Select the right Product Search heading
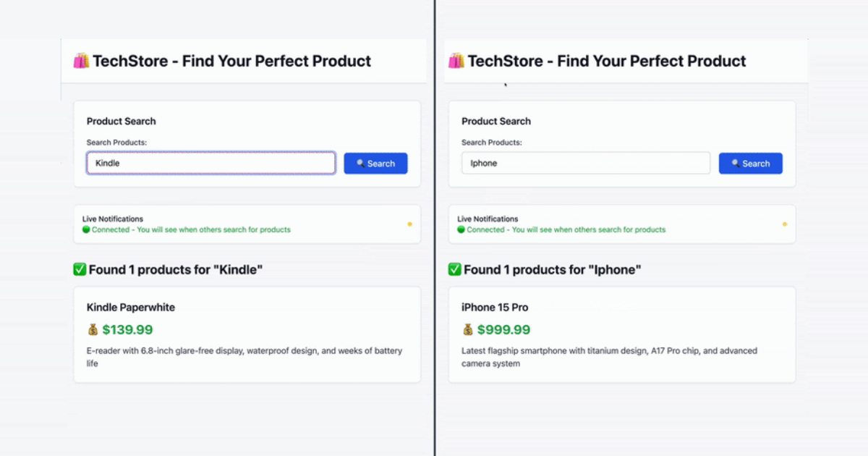Image resolution: width=868 pixels, height=456 pixels. 495,121
